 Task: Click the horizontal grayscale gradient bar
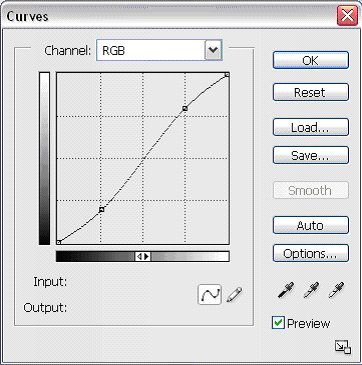[143, 256]
